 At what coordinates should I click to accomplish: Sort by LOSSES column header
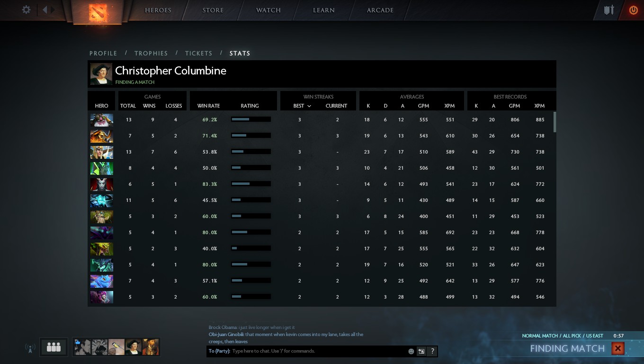tap(174, 106)
